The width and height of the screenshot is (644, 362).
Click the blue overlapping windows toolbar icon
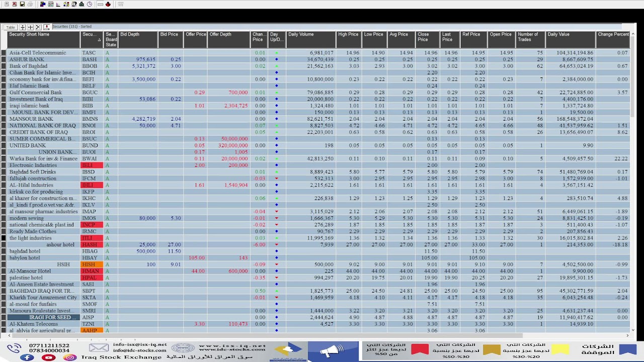click(43, 4)
